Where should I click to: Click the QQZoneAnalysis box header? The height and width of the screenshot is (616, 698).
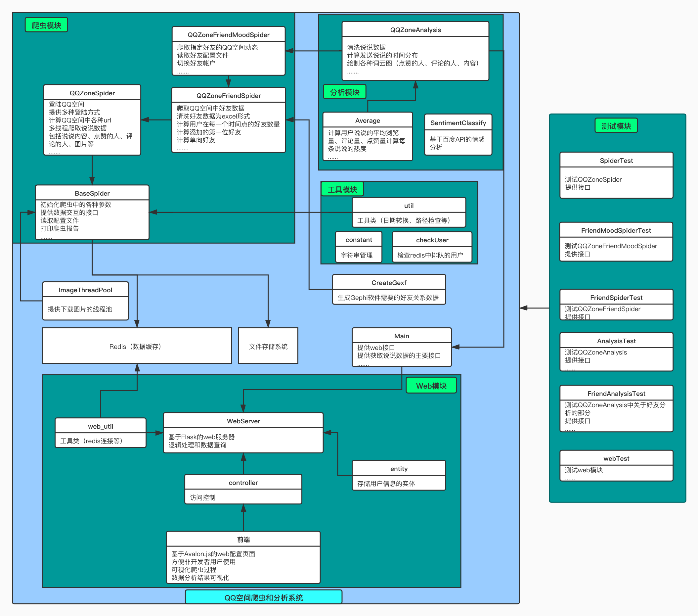[415, 30]
